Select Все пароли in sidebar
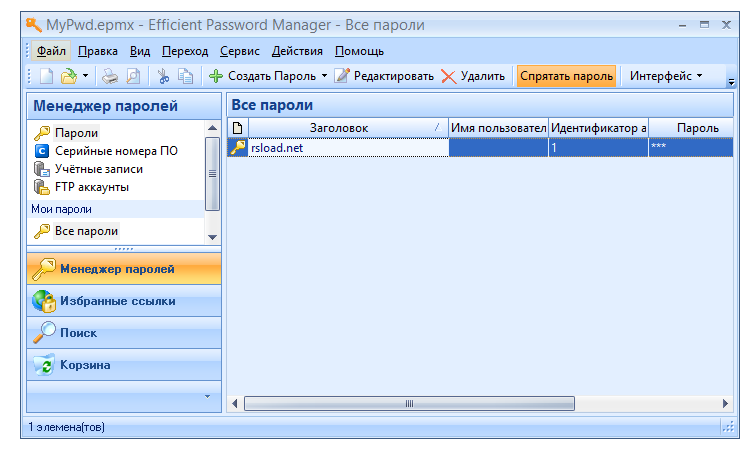 point(86,231)
